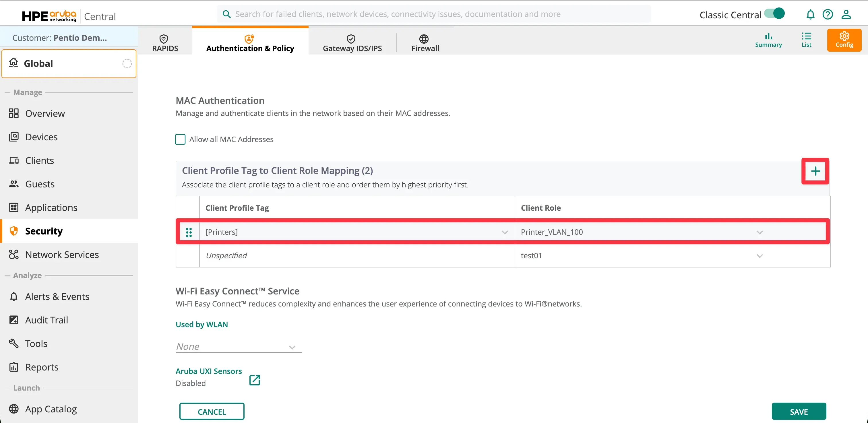
Task: Expand the Printers client profile tag dropdown
Action: tap(504, 232)
